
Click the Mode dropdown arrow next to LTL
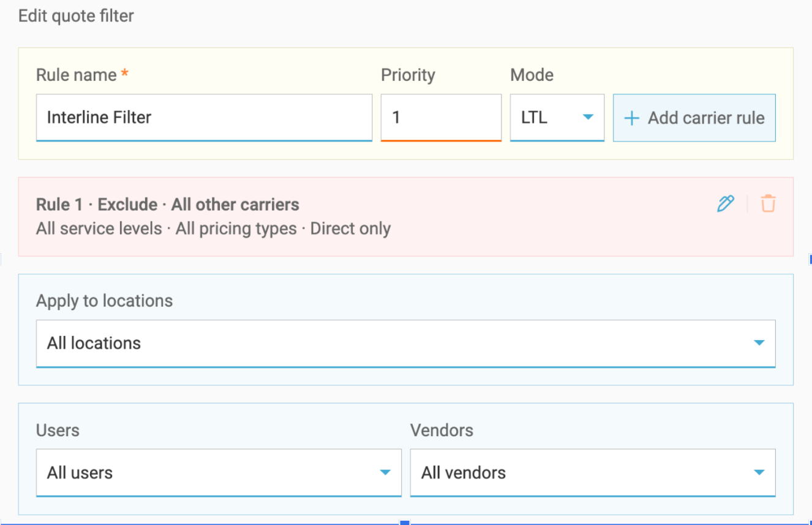pyautogui.click(x=588, y=117)
